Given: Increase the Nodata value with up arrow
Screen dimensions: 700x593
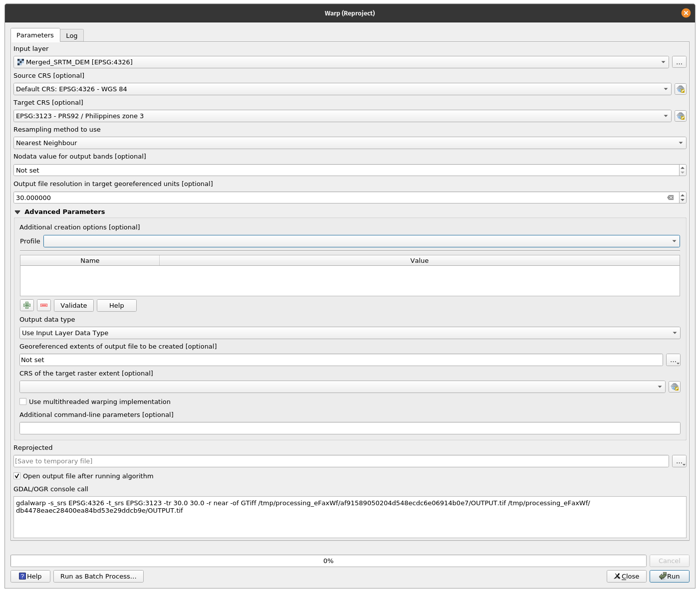Looking at the screenshot, I should coord(683,168).
